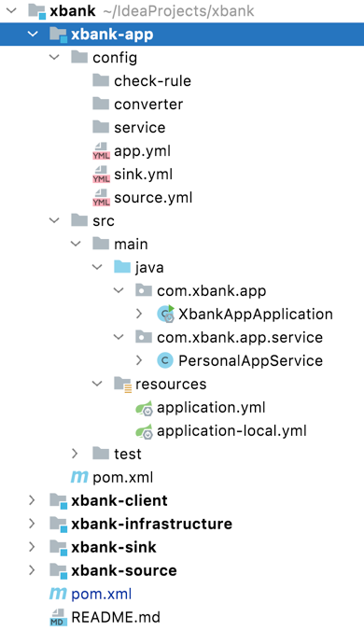Click the YML icon of sink.yml
The width and height of the screenshot is (364, 631).
tap(101, 175)
